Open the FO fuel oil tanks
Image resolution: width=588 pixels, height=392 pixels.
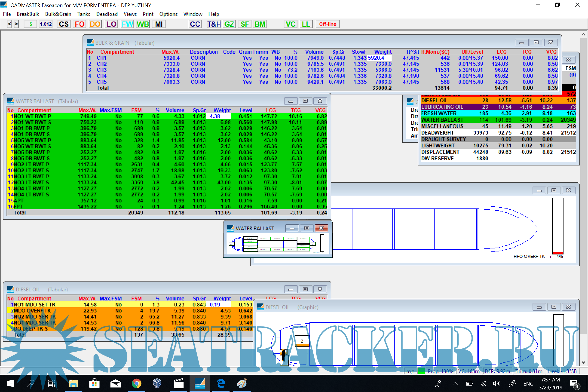pyautogui.click(x=80, y=24)
